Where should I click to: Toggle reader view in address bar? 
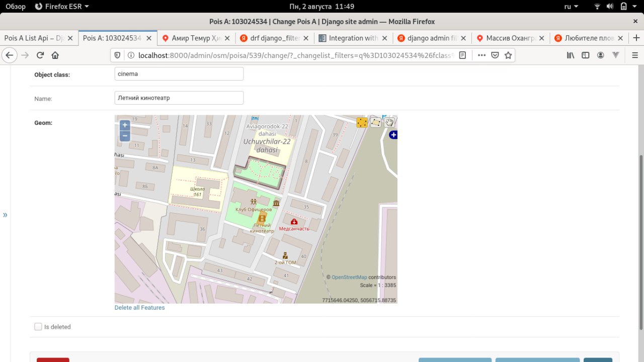462,55
